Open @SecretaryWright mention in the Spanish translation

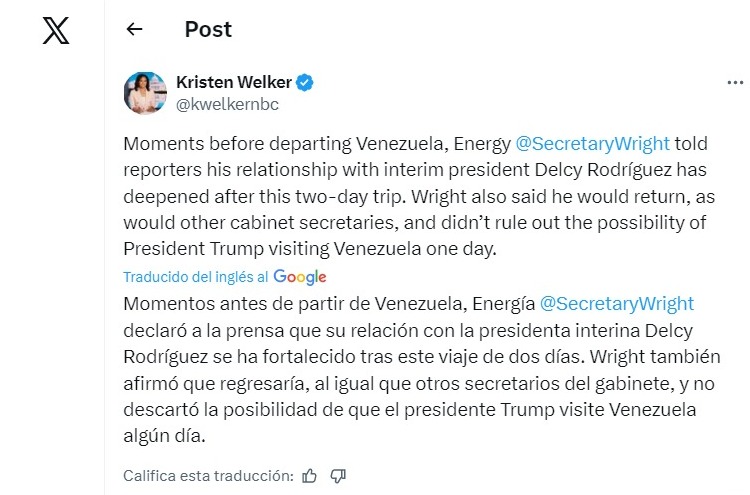[x=616, y=303]
